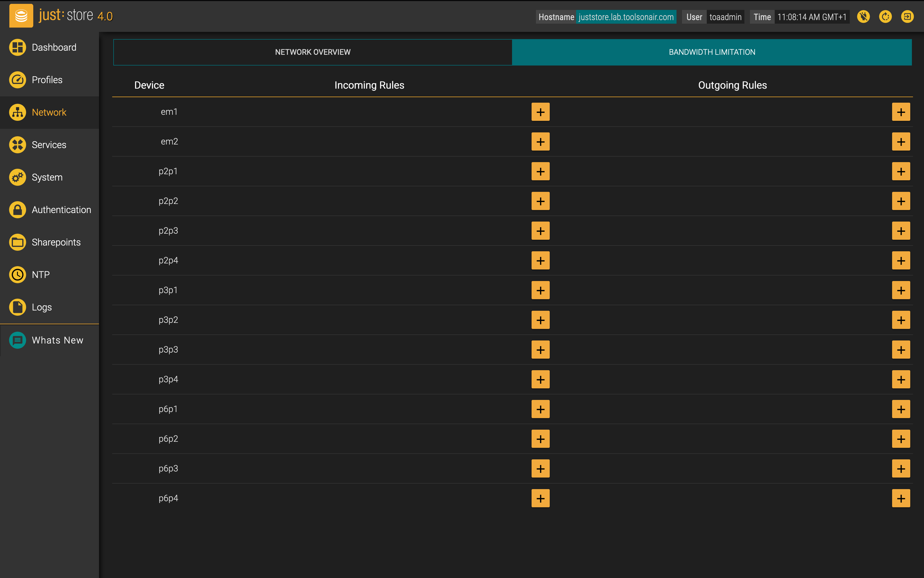Add outgoing rule for p3p4
The width and height of the screenshot is (924, 578).
tap(901, 380)
